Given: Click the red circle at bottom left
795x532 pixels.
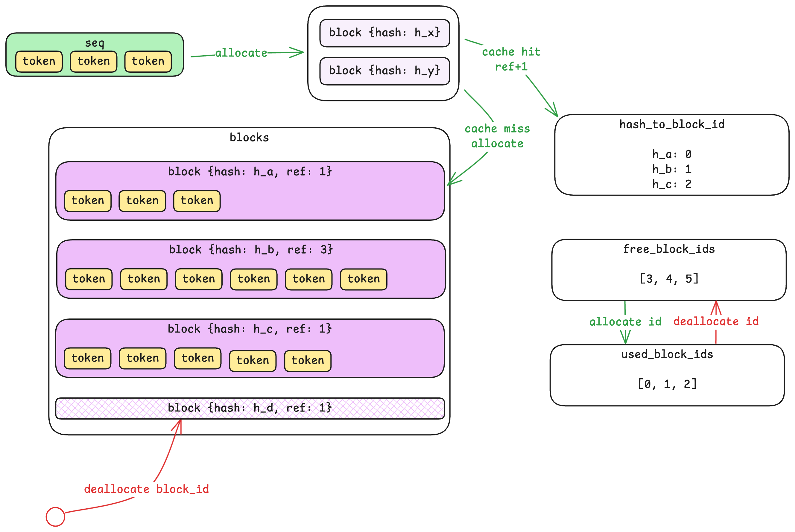Looking at the screenshot, I should 55,516.
